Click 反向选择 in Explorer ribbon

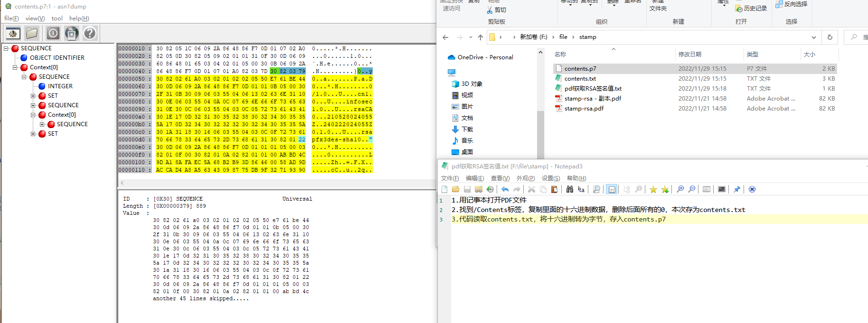click(792, 4)
